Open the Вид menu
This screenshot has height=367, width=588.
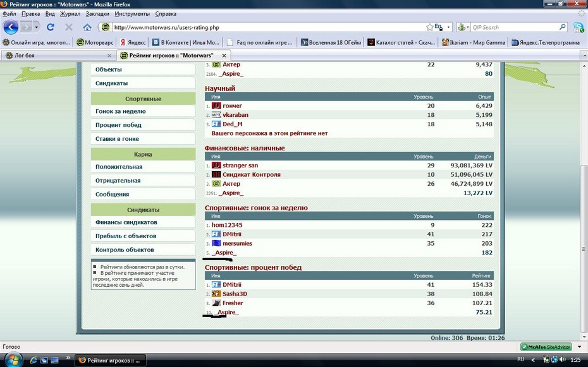pos(50,14)
